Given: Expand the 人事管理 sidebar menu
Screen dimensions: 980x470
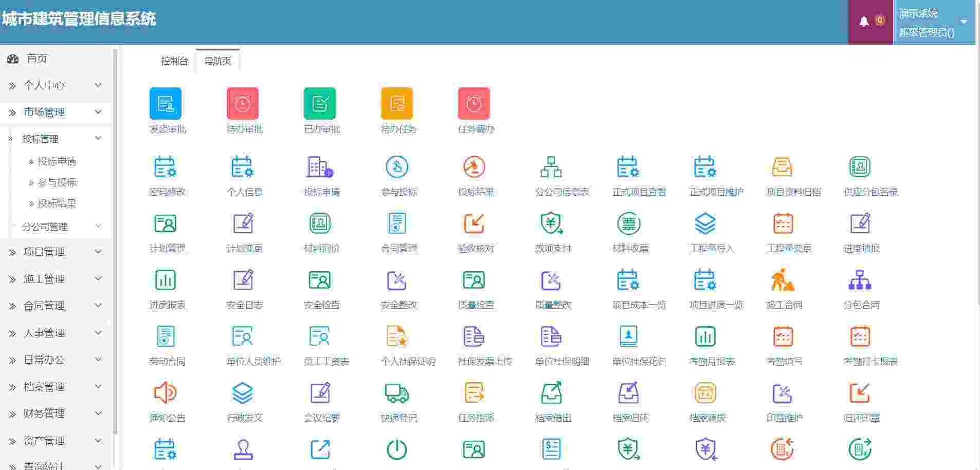Looking at the screenshot, I should [x=56, y=333].
